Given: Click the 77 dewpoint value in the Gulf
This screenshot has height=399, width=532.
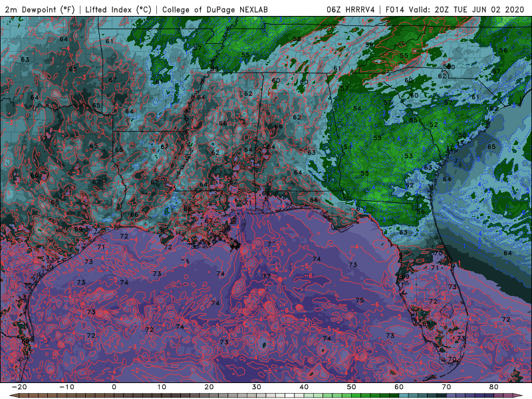Looking at the screenshot, I should (267, 277).
